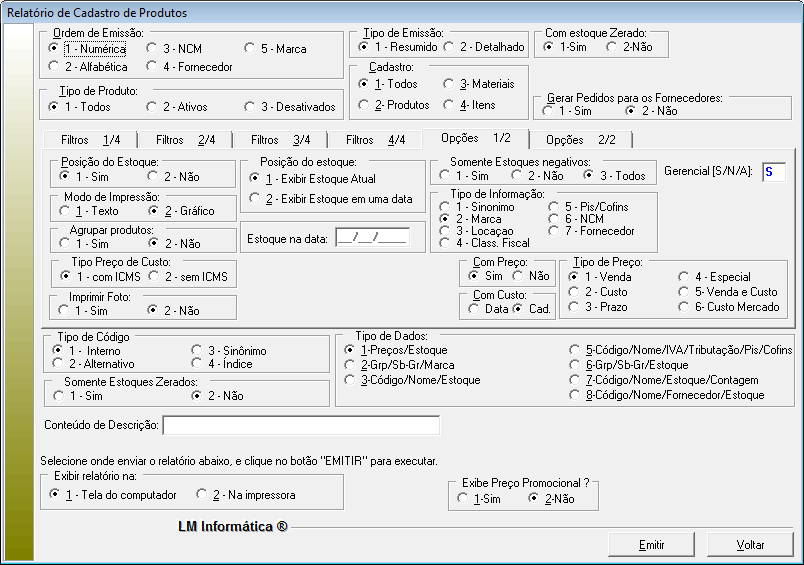Viewport: 804px width, 565px height.
Task: Click the Conteúdo de Descrição text field
Action: (301, 426)
